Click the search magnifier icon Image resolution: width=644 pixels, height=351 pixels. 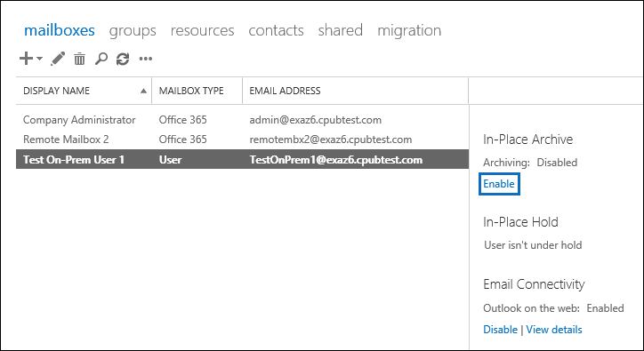(x=101, y=59)
